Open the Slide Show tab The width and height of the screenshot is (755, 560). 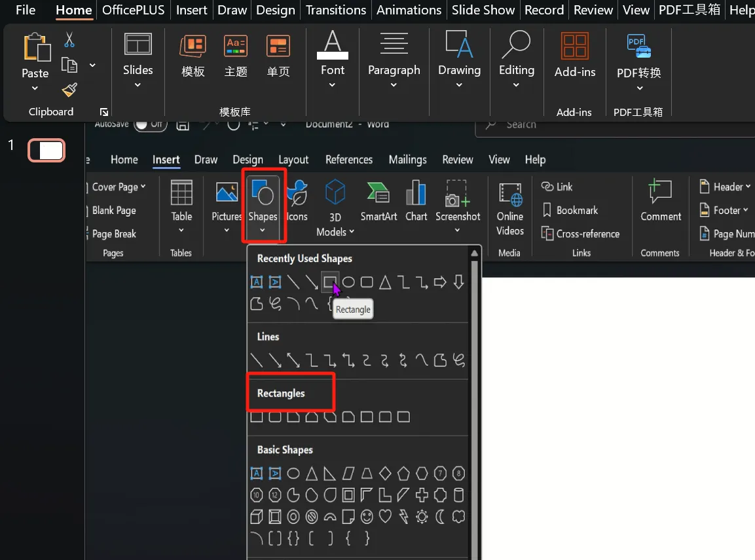[x=485, y=10]
